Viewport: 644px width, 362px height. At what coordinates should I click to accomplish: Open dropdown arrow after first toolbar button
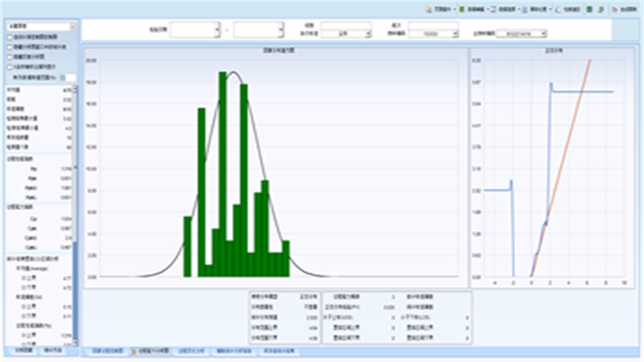[x=455, y=9]
